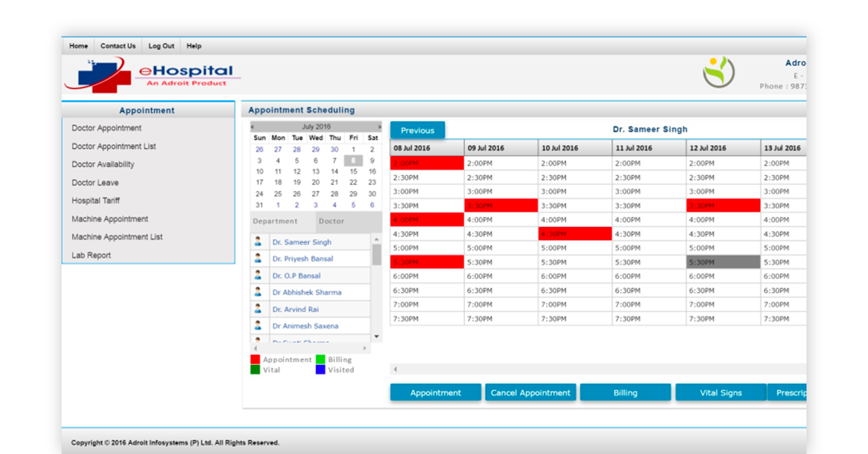868x454 pixels.
Task: Click the red Appointment legend swatch
Action: pyautogui.click(x=255, y=359)
